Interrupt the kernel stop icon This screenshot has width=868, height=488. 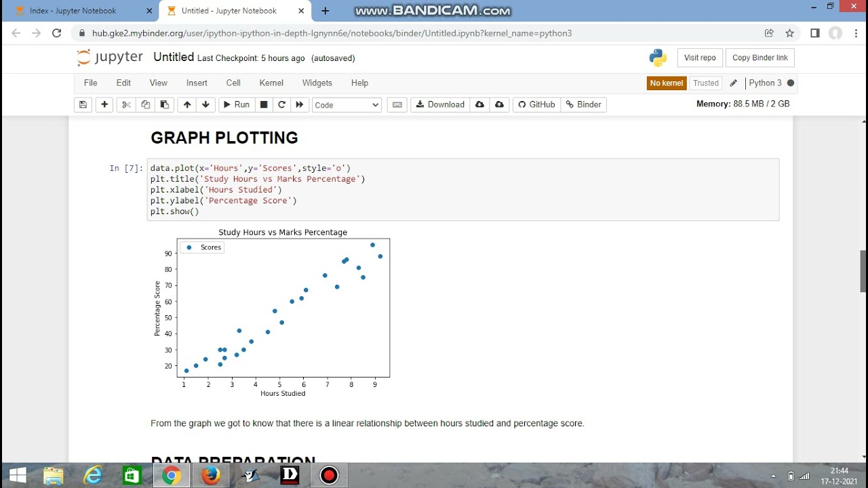(x=264, y=104)
